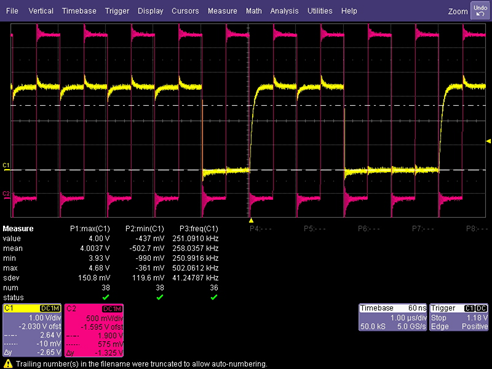Click the filename truncation warning message
The width and height of the screenshot is (493, 370).
click(x=141, y=364)
